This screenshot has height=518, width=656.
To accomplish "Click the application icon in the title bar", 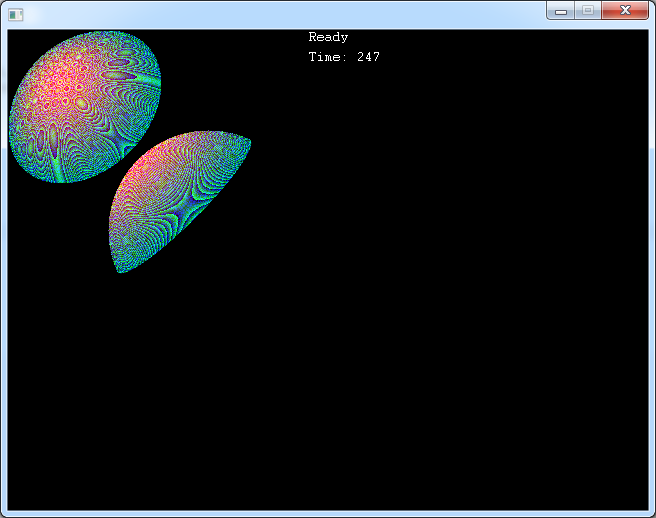I will click(x=15, y=14).
